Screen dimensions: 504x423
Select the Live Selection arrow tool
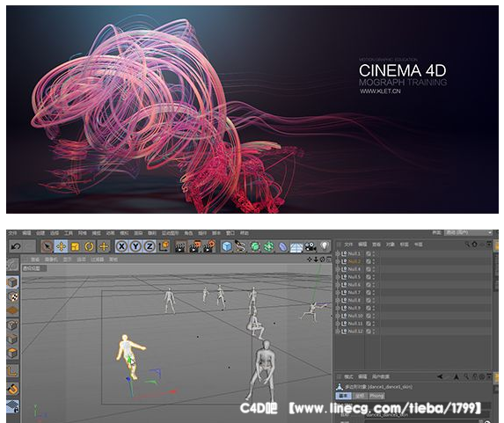[x=47, y=246]
